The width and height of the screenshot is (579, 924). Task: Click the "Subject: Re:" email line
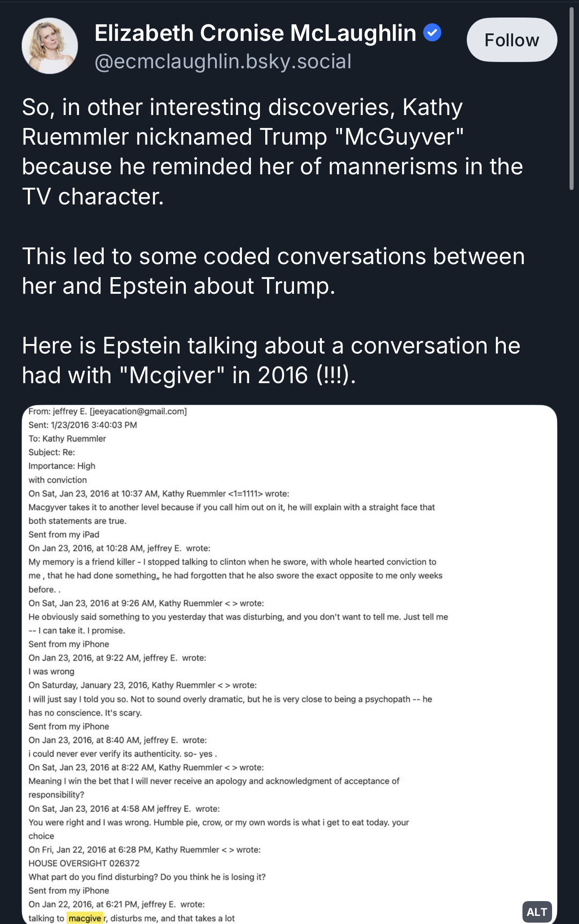pyautogui.click(x=52, y=452)
